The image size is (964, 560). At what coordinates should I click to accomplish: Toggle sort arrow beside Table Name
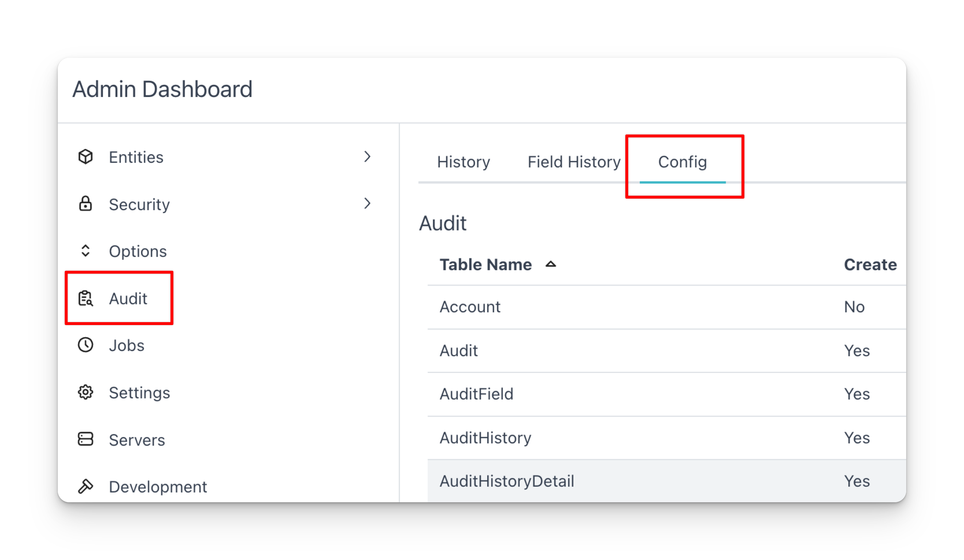coord(550,264)
